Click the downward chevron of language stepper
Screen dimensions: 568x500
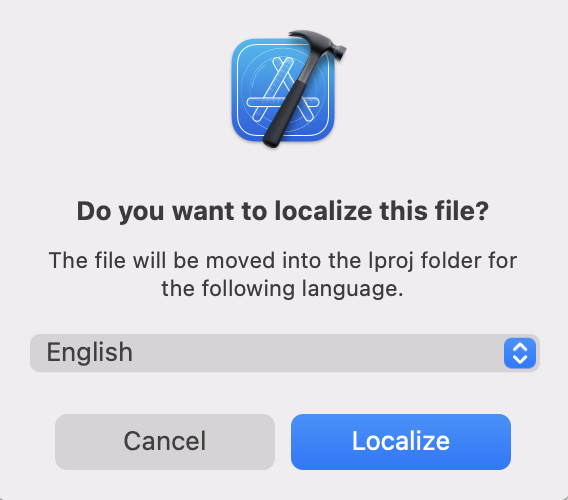tap(520, 359)
